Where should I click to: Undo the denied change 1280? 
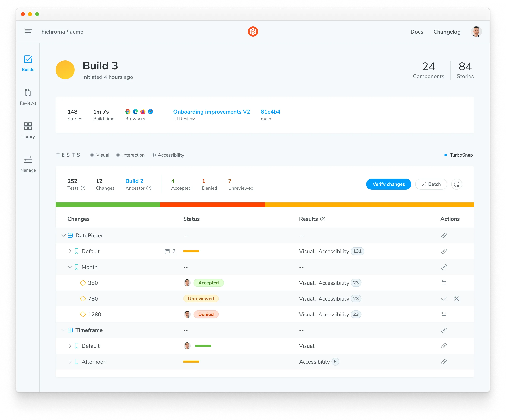[x=444, y=314]
